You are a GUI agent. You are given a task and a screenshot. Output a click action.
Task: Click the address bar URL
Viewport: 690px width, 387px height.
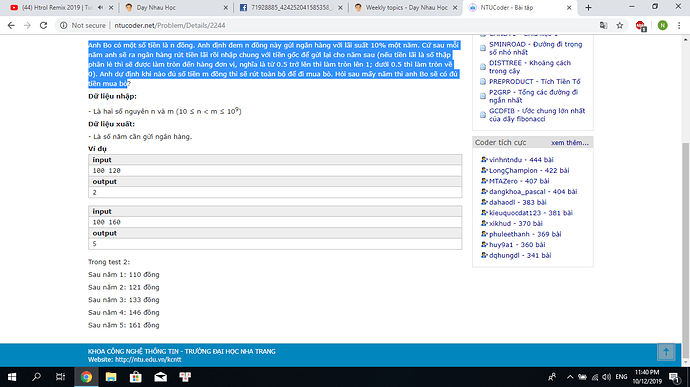tap(170, 26)
